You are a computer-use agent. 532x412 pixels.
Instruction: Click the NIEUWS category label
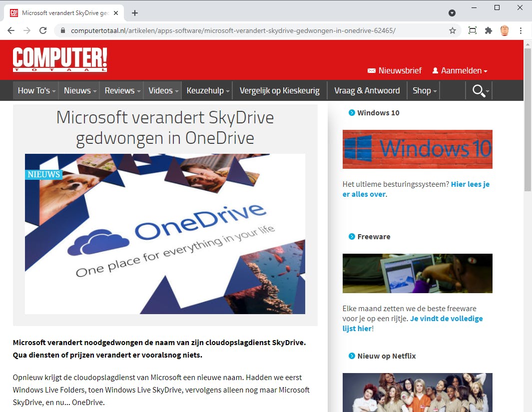point(44,174)
